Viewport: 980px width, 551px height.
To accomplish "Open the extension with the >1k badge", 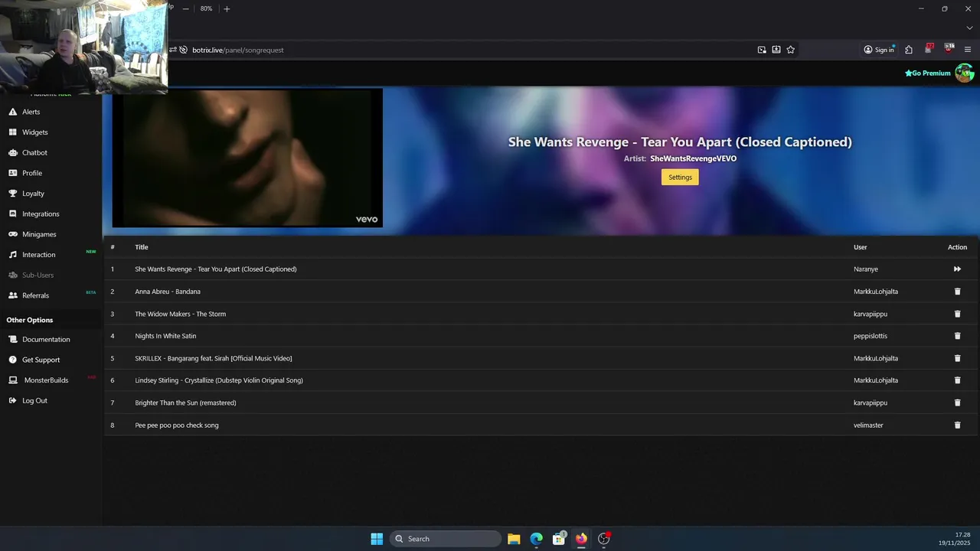I will [949, 49].
